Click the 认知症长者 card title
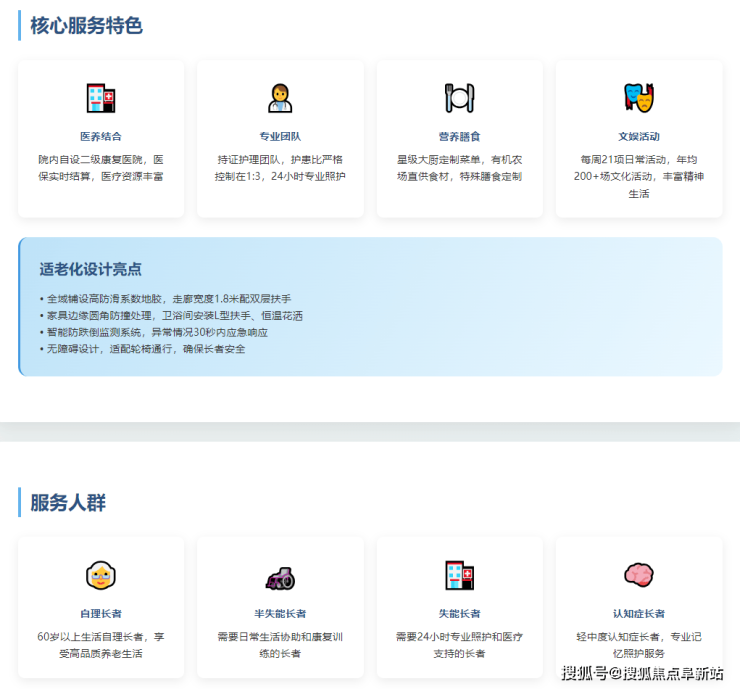The height and width of the screenshot is (689, 740). pyautogui.click(x=638, y=613)
